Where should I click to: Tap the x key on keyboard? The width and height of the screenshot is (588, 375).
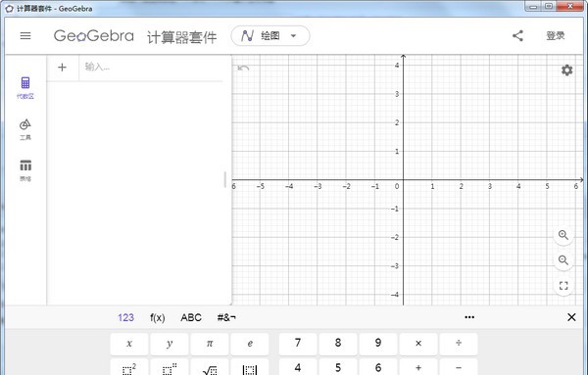(129, 344)
